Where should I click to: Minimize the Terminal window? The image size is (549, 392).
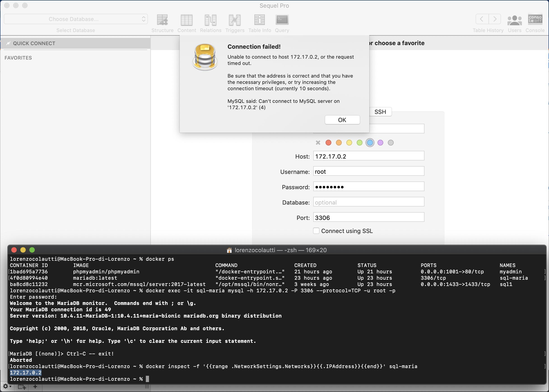23,250
